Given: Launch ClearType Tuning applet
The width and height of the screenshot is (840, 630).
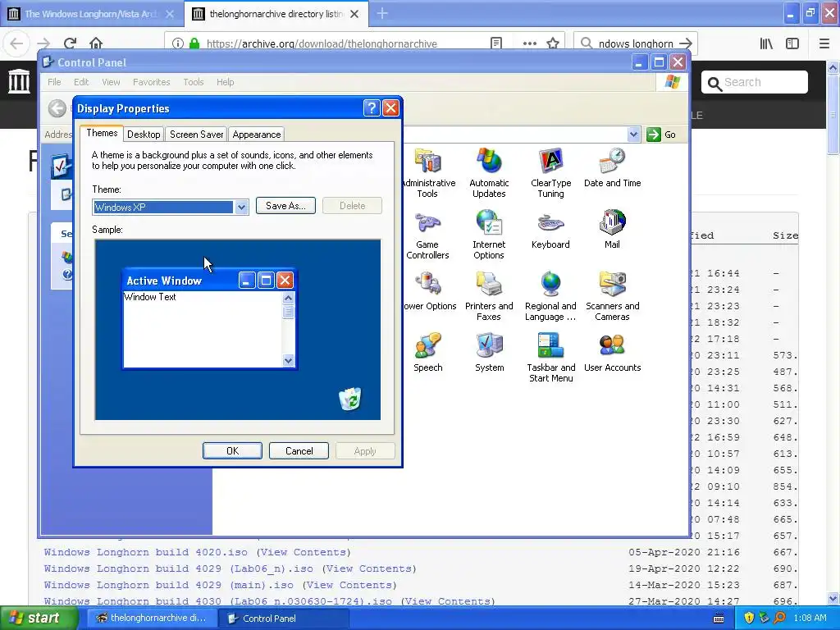Looking at the screenshot, I should (550, 172).
